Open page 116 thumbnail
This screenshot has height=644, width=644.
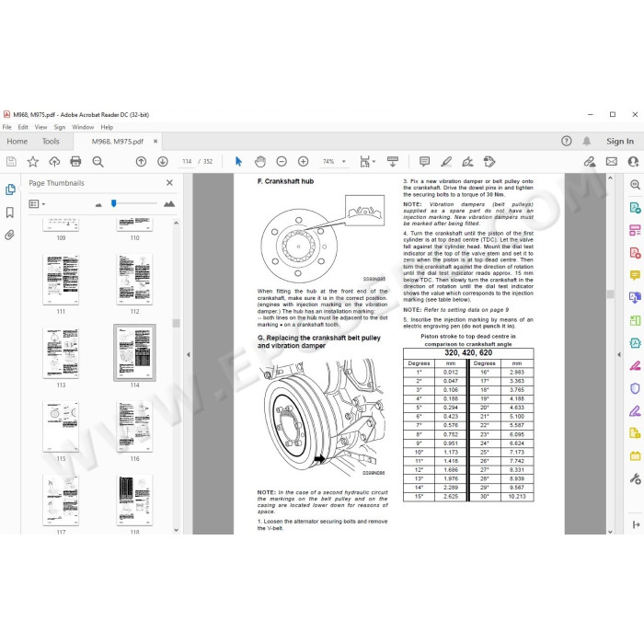point(134,426)
